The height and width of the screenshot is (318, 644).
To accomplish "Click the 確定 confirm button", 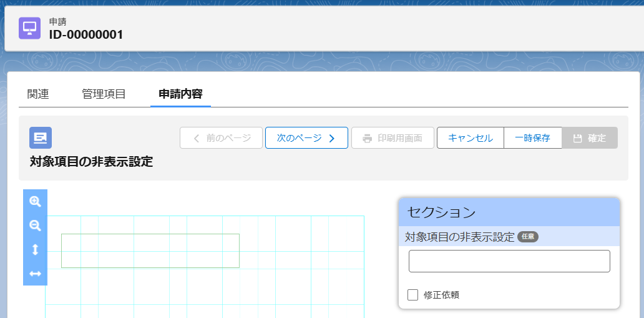I will 590,138.
